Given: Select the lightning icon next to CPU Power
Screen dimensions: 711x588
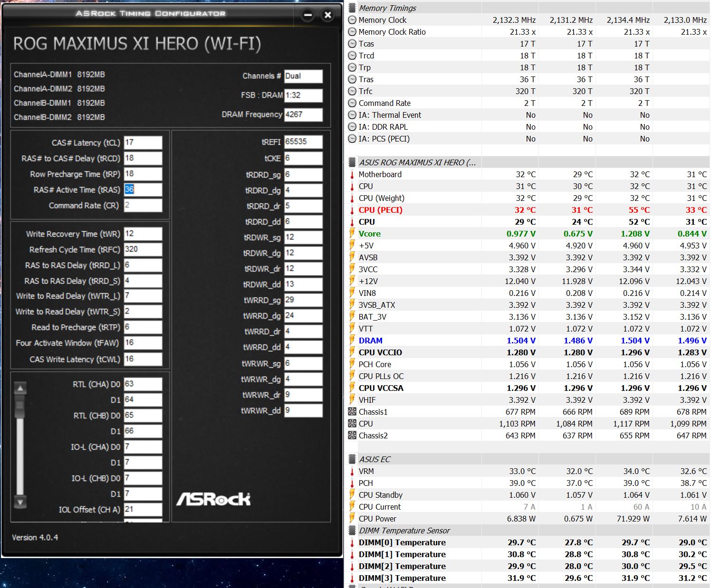Looking at the screenshot, I should point(352,519).
